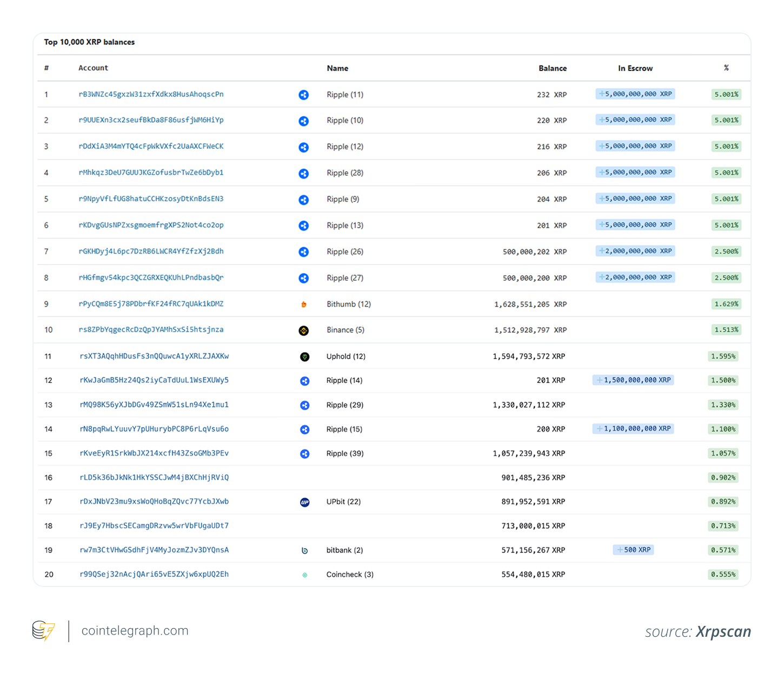Open the Uphold wallet icon
The image size is (784, 673).
click(x=305, y=357)
